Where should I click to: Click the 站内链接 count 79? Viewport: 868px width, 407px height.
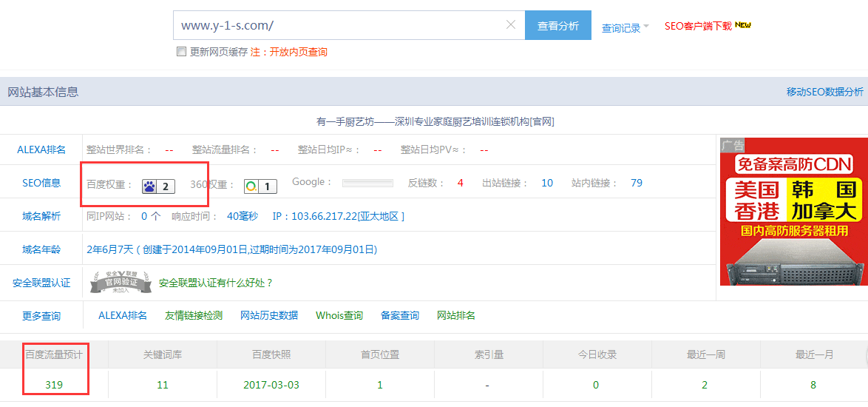pyautogui.click(x=637, y=183)
